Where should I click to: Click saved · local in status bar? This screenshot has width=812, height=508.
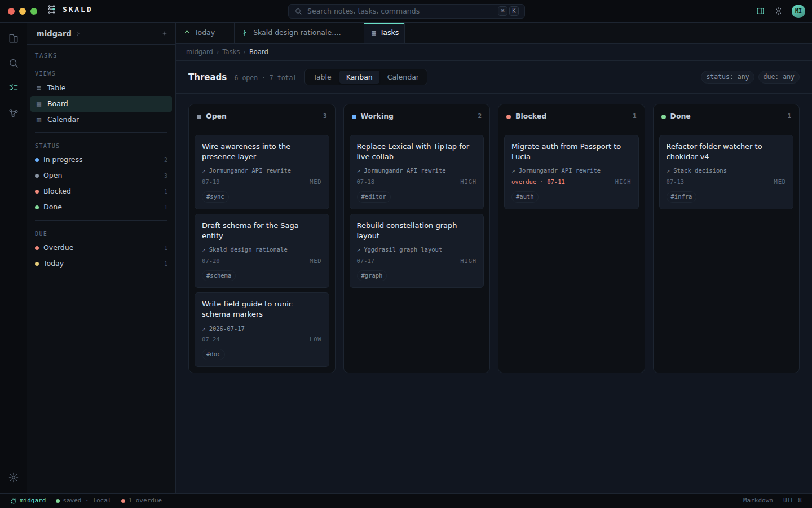click(x=83, y=501)
